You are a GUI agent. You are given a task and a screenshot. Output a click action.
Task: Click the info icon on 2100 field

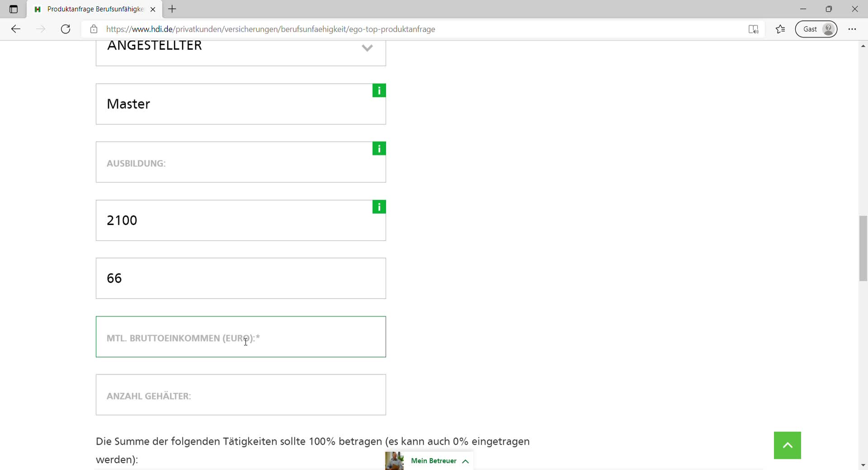[379, 207]
